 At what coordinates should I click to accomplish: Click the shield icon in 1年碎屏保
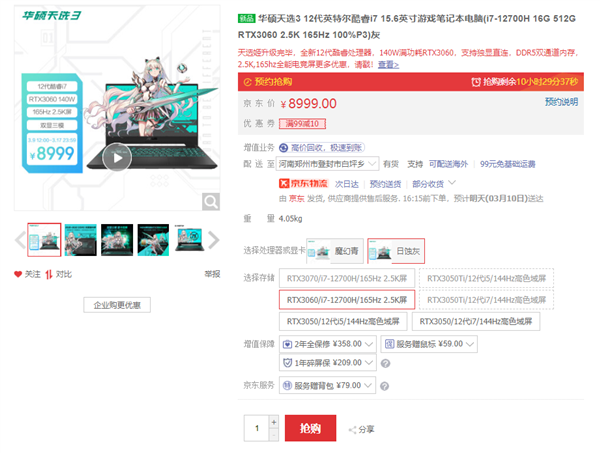coord(287,362)
